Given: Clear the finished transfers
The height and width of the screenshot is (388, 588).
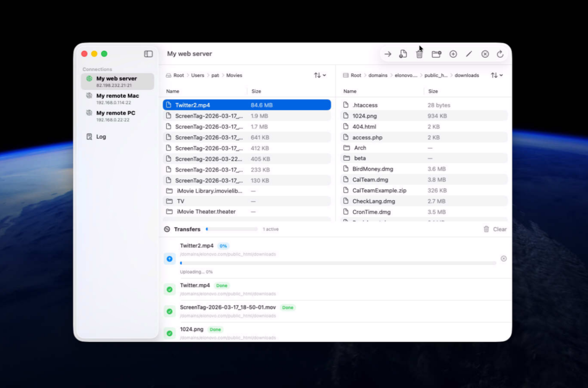Looking at the screenshot, I should (500, 229).
